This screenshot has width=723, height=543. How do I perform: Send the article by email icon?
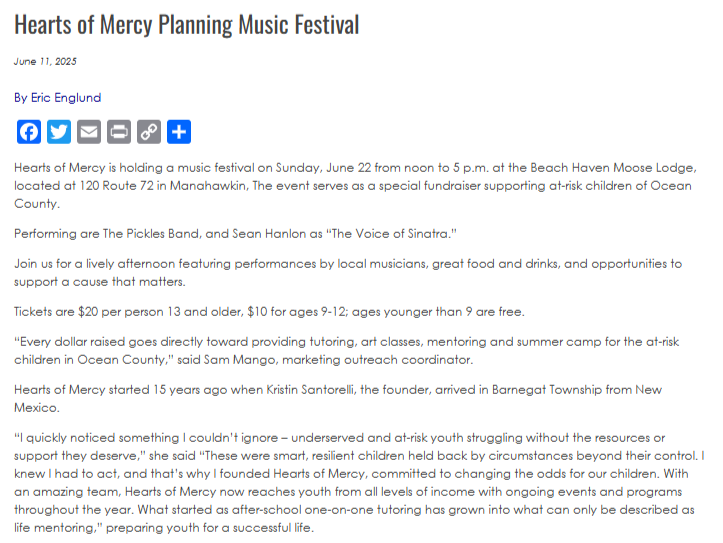point(89,132)
